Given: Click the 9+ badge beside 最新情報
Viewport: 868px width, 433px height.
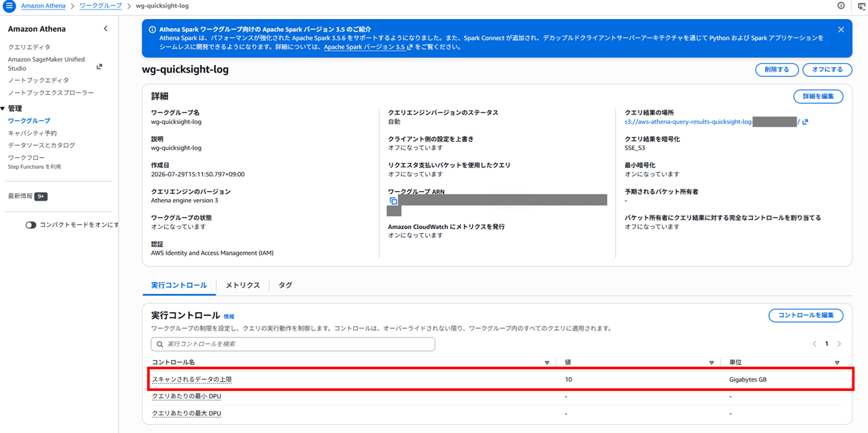Looking at the screenshot, I should tap(41, 197).
